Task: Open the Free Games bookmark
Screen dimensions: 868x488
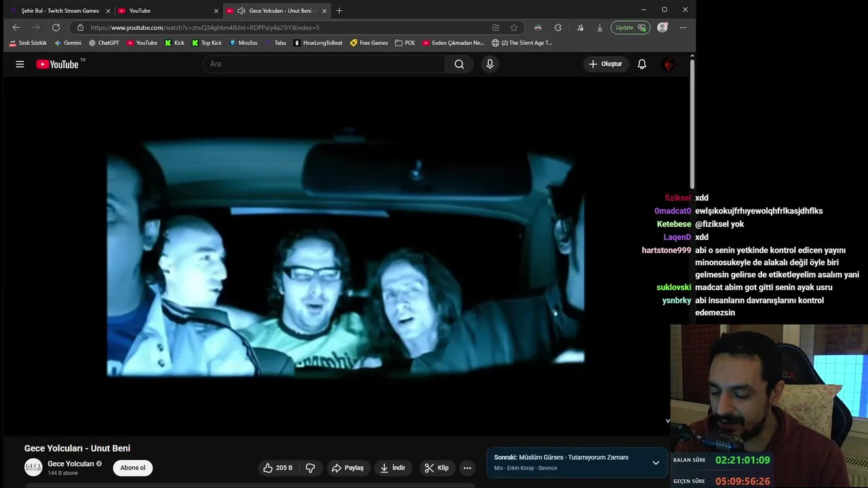Action: 369,43
